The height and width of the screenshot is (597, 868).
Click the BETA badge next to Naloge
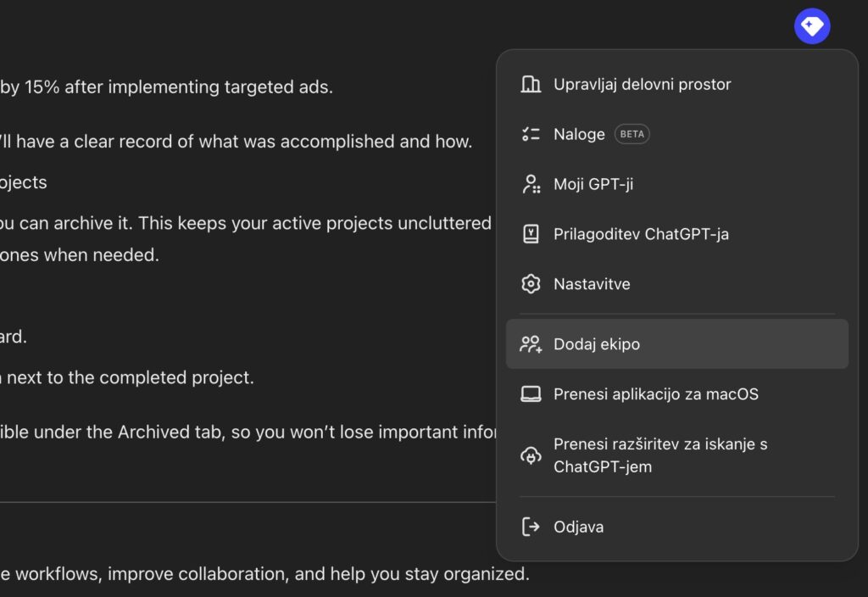coord(632,134)
